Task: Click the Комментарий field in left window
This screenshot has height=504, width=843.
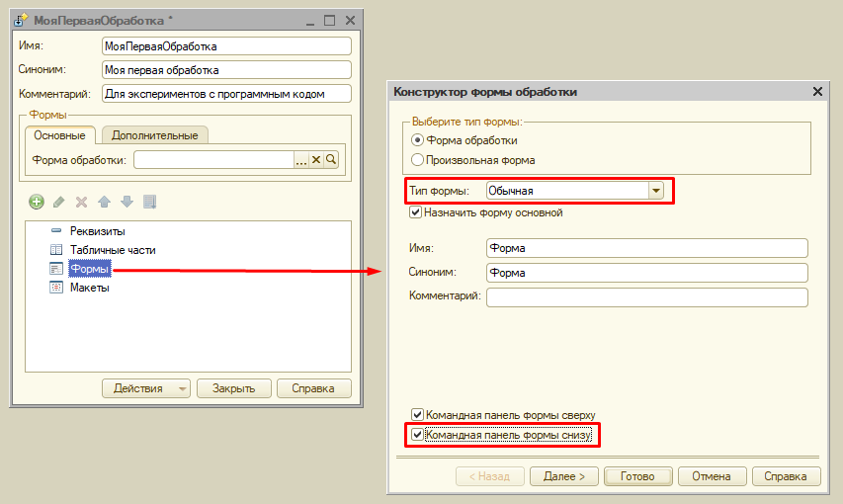Action: pos(226,94)
